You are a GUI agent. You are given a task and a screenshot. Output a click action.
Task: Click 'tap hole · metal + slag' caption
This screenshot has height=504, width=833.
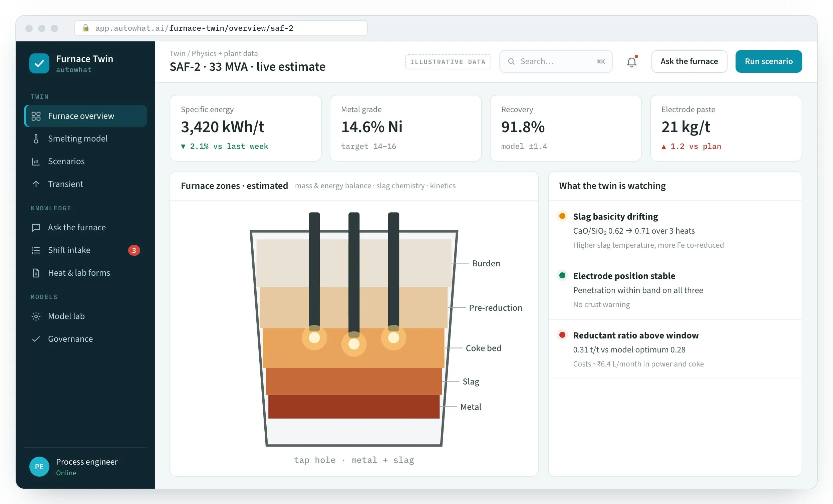coord(354,460)
